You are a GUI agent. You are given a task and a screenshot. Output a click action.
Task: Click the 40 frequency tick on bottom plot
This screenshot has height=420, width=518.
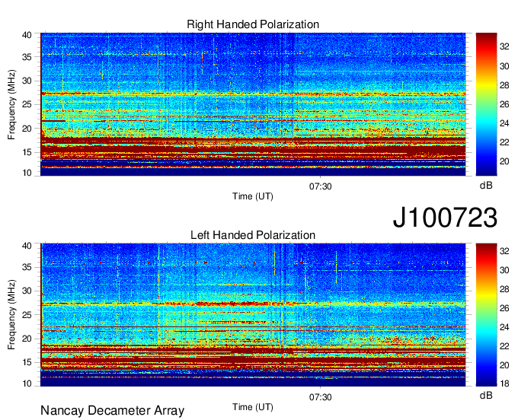click(x=27, y=246)
